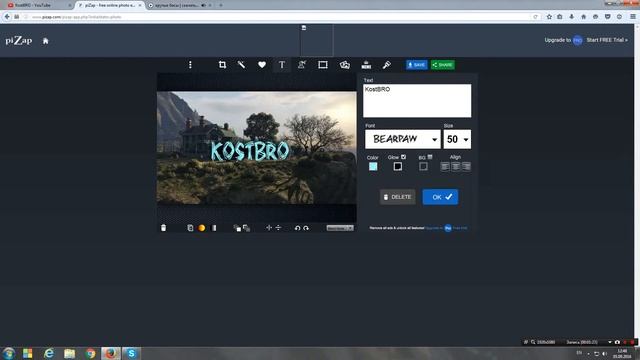
Task: Bring the text layer to the front
Action: click(237, 228)
